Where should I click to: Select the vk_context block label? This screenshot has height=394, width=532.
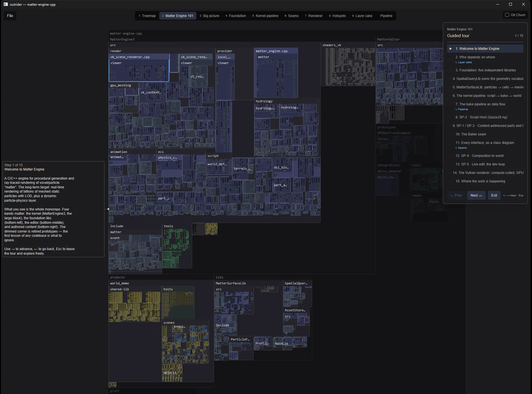click(x=151, y=92)
